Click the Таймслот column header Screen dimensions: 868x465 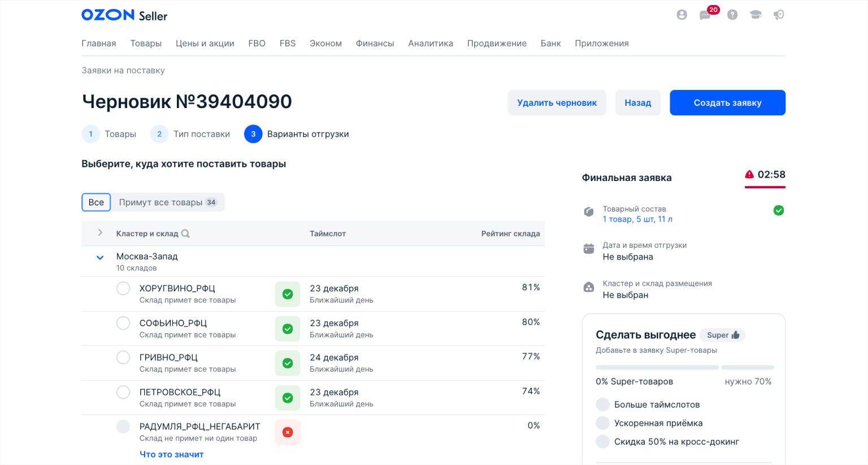(x=328, y=234)
